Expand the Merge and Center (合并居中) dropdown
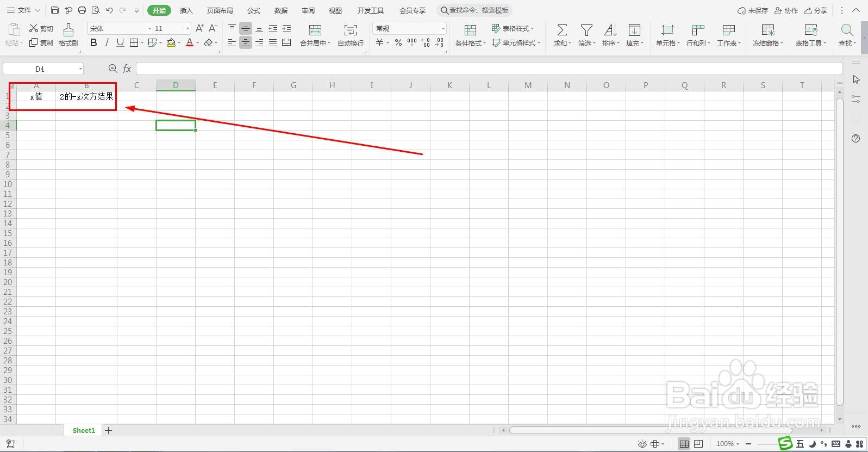The height and width of the screenshot is (452, 868). (x=329, y=43)
